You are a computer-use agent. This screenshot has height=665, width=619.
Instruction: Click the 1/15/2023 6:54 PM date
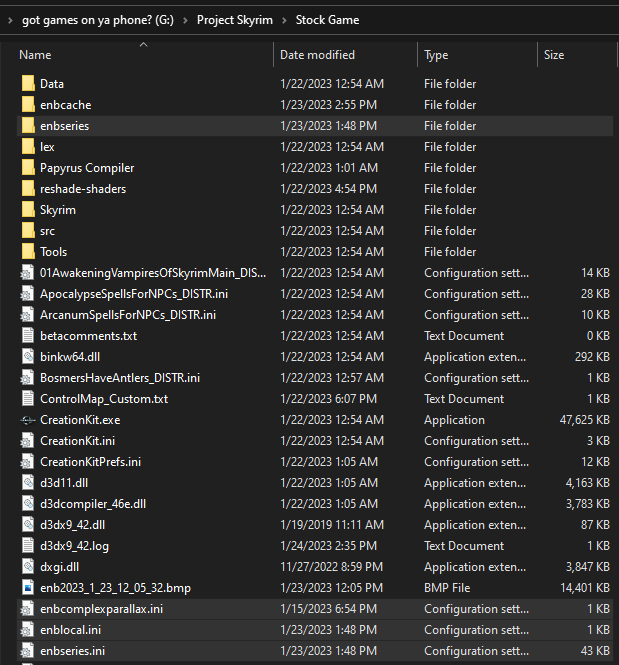click(329, 609)
